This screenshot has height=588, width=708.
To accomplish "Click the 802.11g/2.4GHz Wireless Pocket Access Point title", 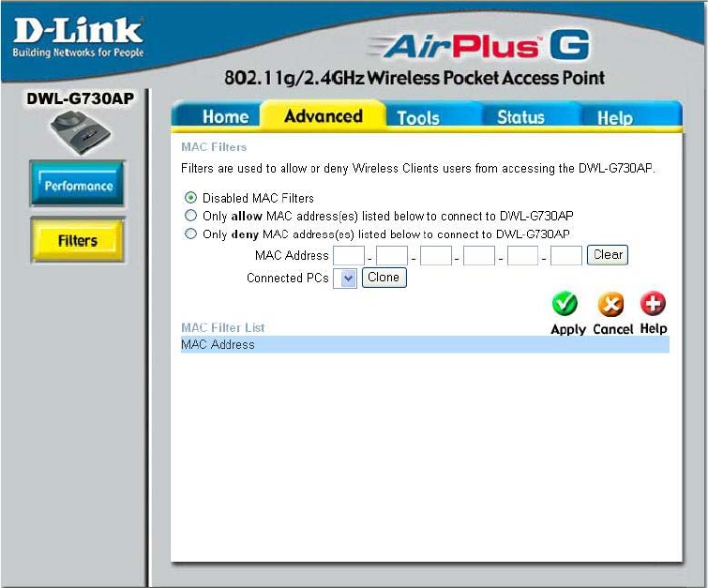I will (414, 78).
